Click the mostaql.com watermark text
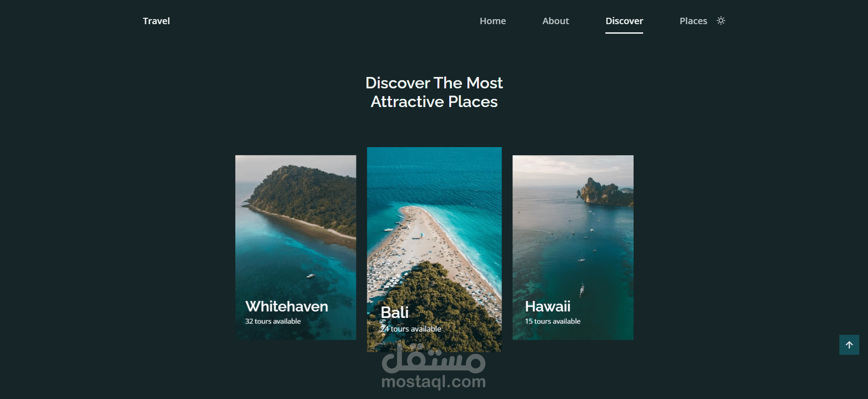 (x=434, y=382)
